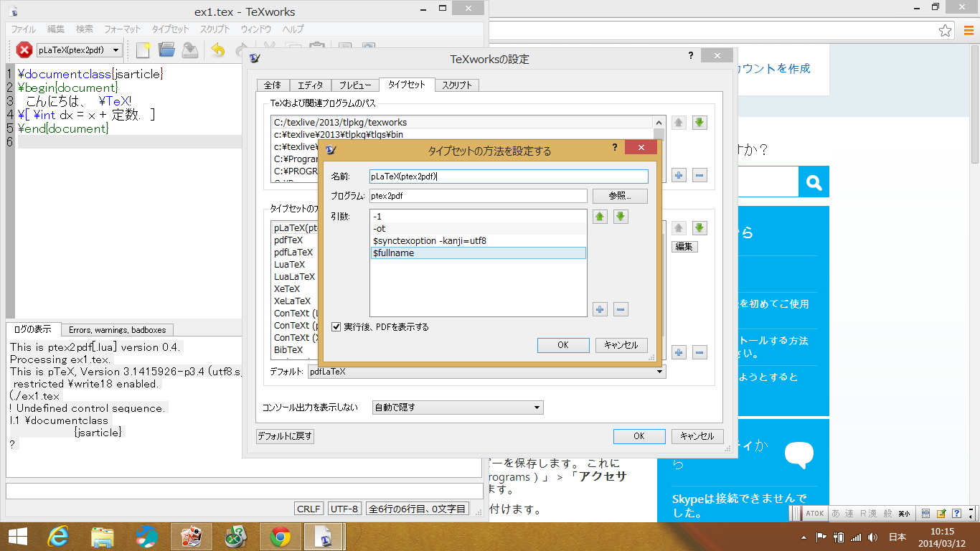This screenshot has height=551, width=980.
Task: Open the 編集 menu
Action: point(56,29)
